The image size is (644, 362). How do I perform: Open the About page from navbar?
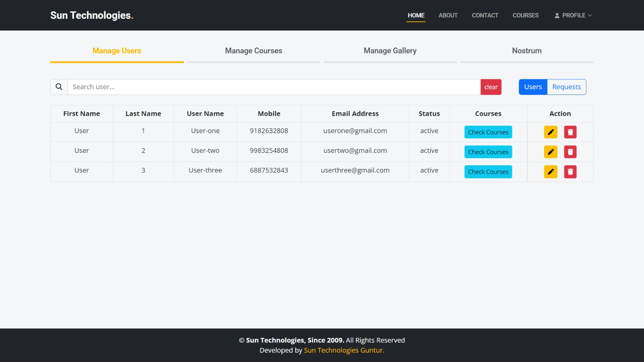448,15
